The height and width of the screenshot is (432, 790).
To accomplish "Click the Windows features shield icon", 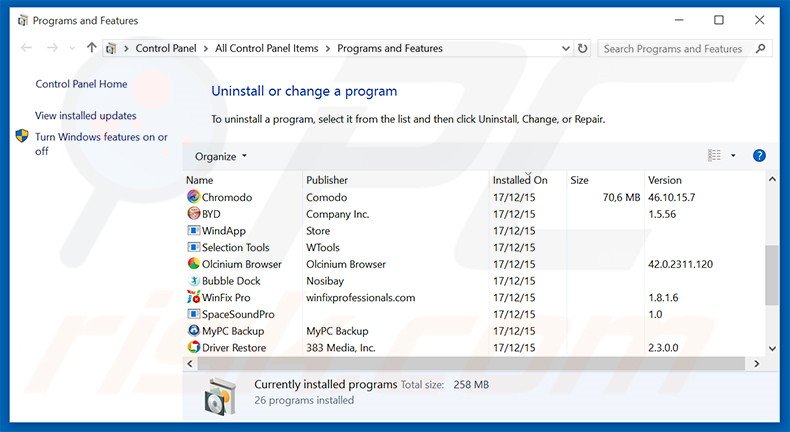I will click(x=22, y=136).
